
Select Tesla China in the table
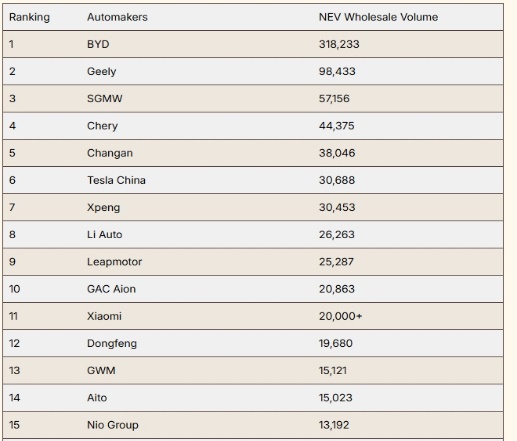[x=116, y=180]
